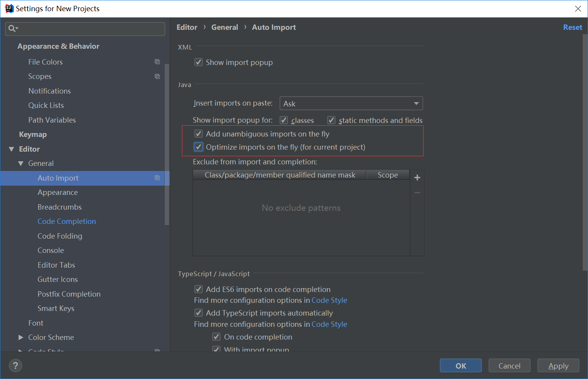Click the Scope column header
This screenshot has height=379, width=588.
388,175
